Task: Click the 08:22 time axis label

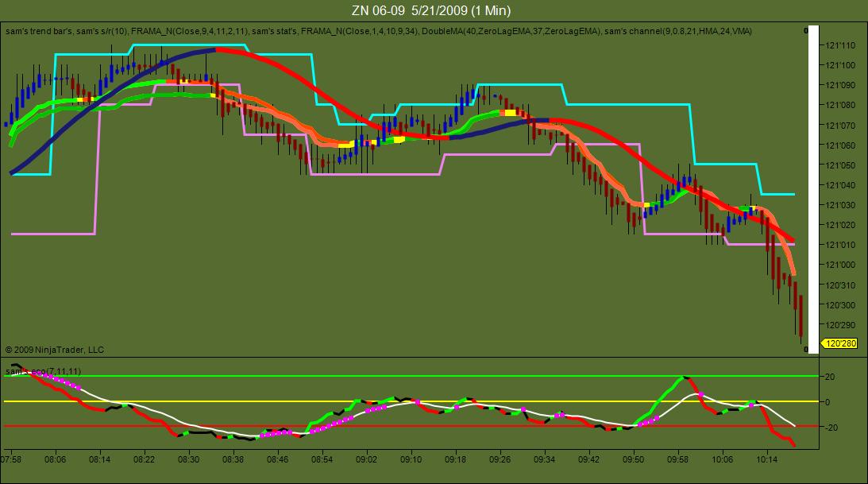Action: coord(144,459)
